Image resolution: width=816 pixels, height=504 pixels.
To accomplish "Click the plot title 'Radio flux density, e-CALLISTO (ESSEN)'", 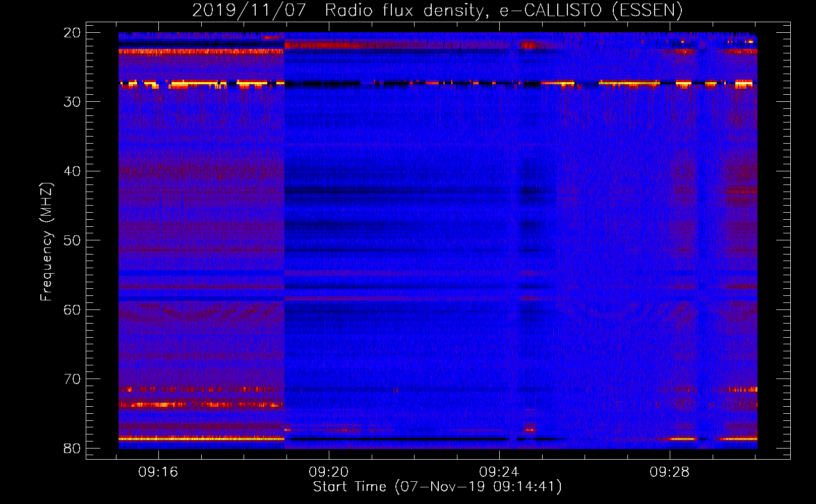I will pos(503,11).
